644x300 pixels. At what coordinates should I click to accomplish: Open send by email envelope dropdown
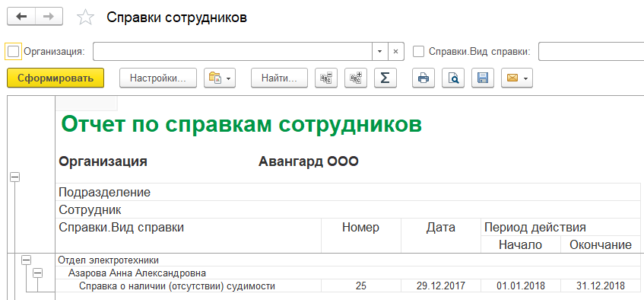pyautogui.click(x=517, y=78)
